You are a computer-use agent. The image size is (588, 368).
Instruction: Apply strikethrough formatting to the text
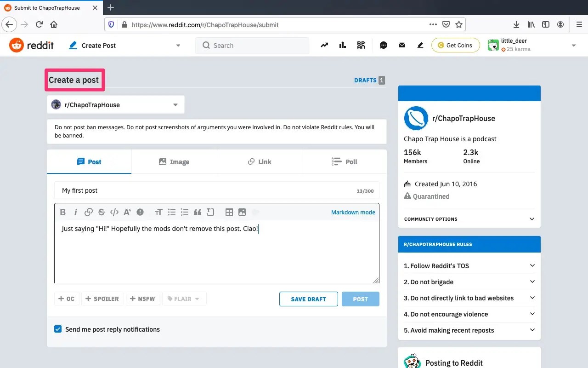(102, 212)
